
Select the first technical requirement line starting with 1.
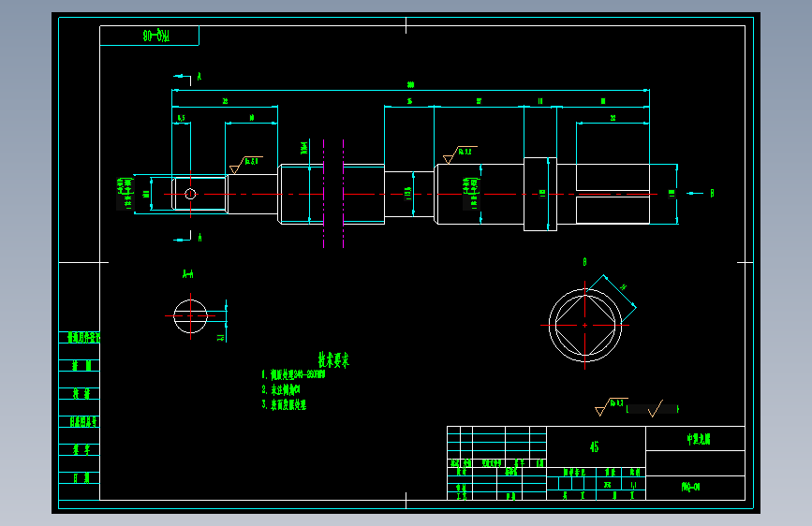[x=293, y=374]
